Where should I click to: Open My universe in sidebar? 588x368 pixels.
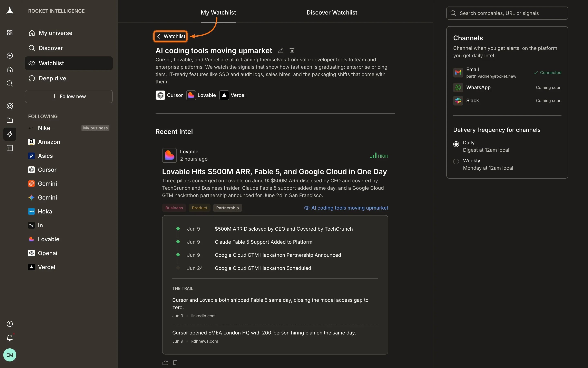[x=69, y=33]
